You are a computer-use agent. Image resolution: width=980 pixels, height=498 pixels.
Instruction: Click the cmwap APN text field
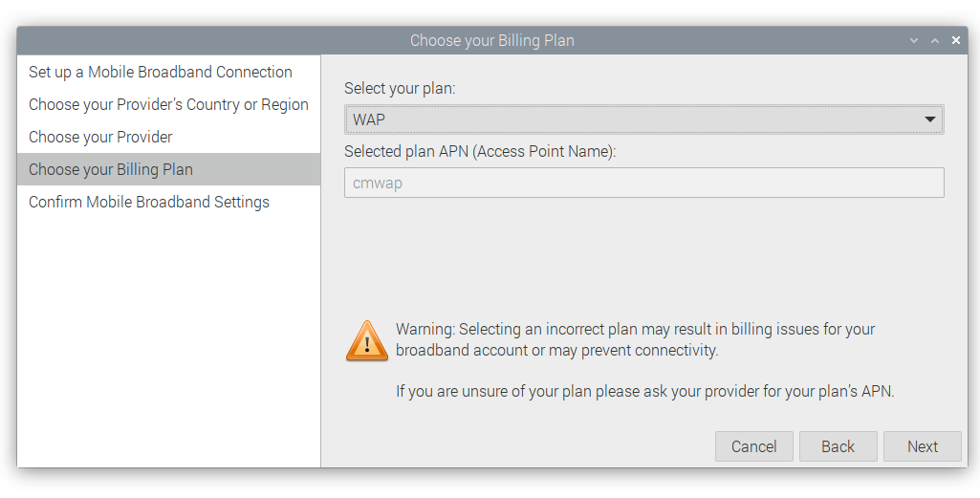click(x=643, y=183)
